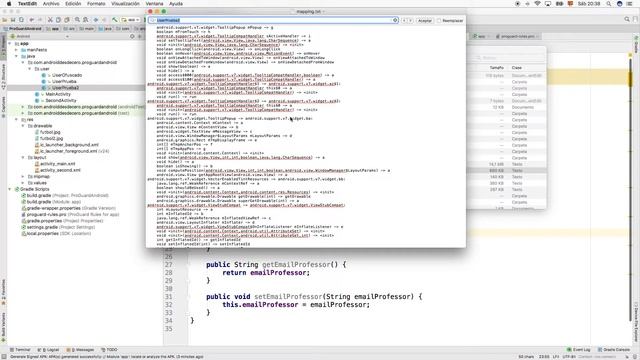Open the Wi-Fi status icon
Viewport: 640px width, 360px height.
point(538,4)
